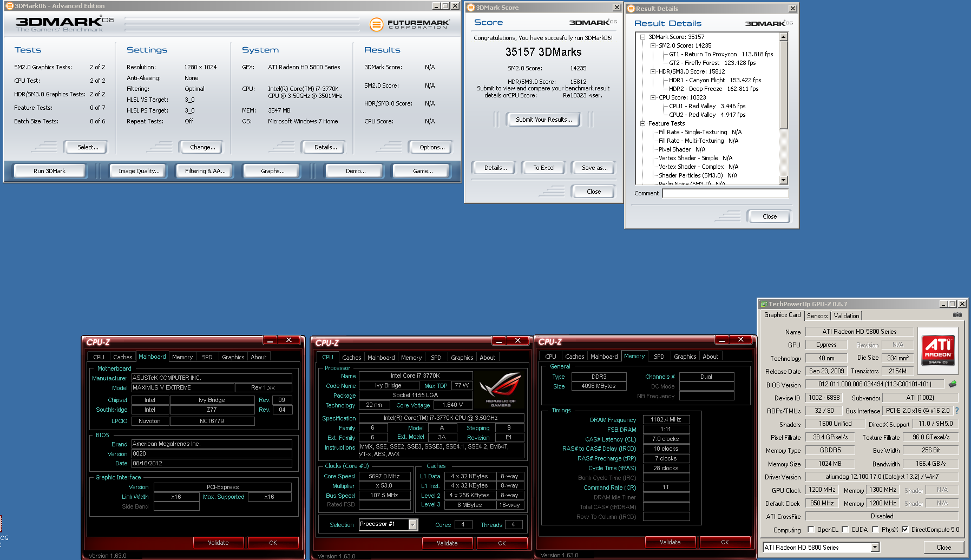Select HDR2 - Deep Freeze row

pos(713,89)
